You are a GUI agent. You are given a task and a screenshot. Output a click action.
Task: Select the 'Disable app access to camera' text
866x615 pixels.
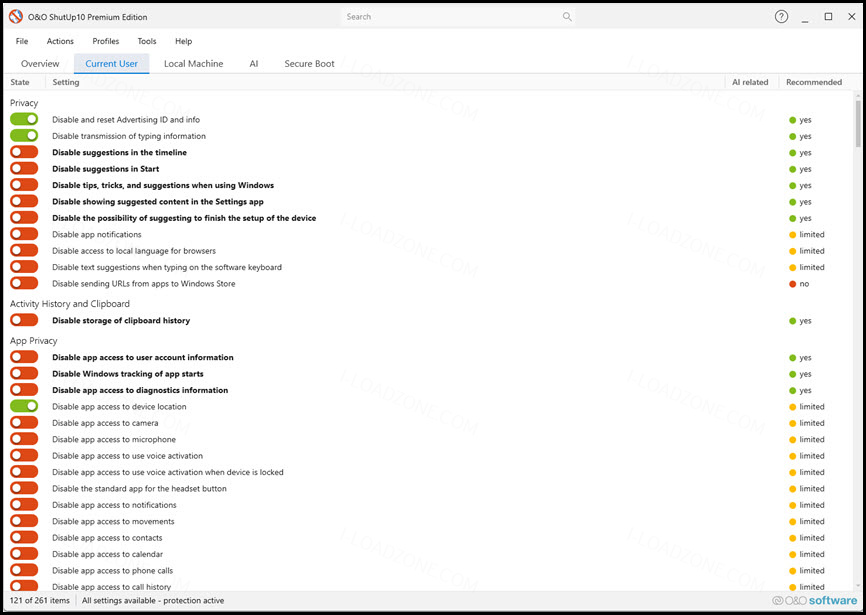click(x=105, y=423)
